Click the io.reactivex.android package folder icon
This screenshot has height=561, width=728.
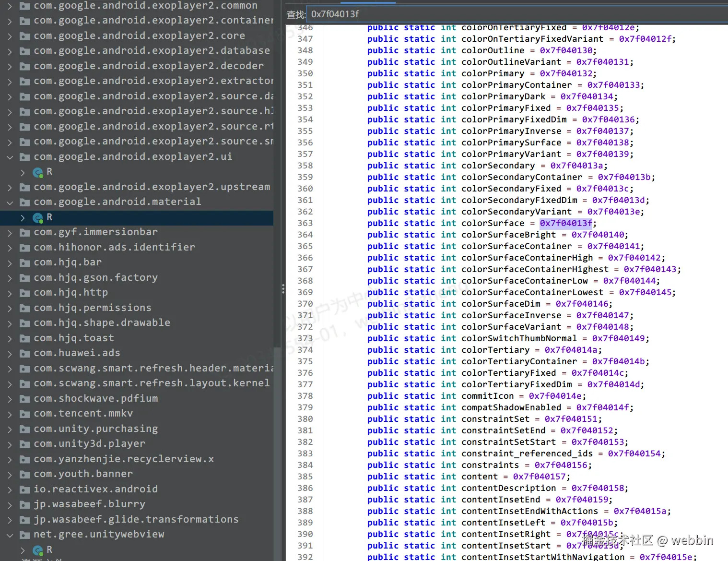[24, 489]
